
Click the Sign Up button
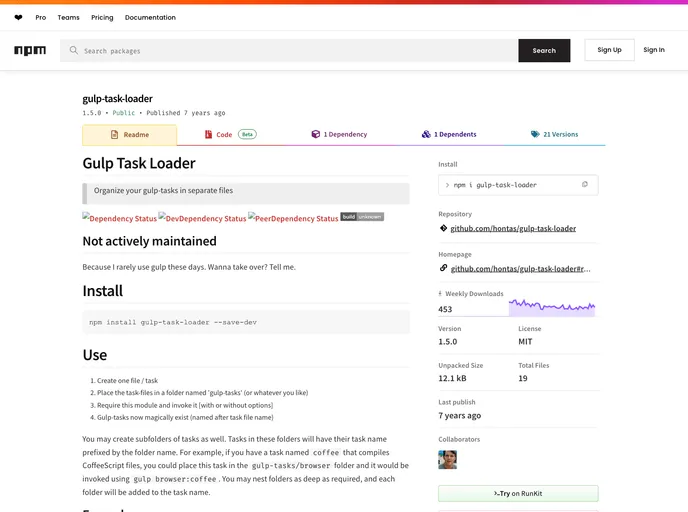click(x=609, y=50)
